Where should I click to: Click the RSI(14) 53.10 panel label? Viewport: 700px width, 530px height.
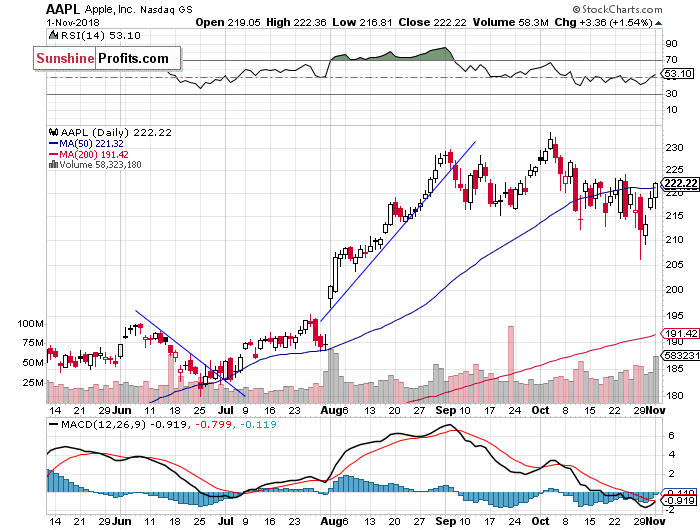coord(100,35)
